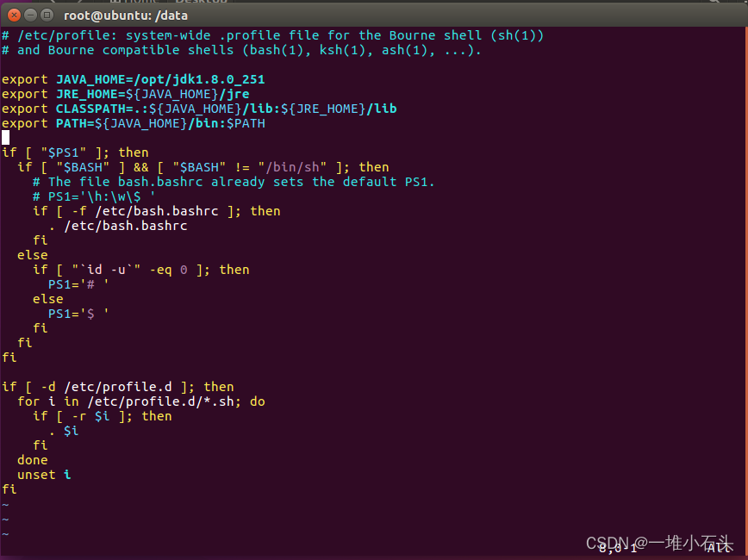This screenshot has height=560, width=748.
Task: Click the 'if [ "`id -u`" -eq 0 ]' line
Action: pyautogui.click(x=141, y=270)
